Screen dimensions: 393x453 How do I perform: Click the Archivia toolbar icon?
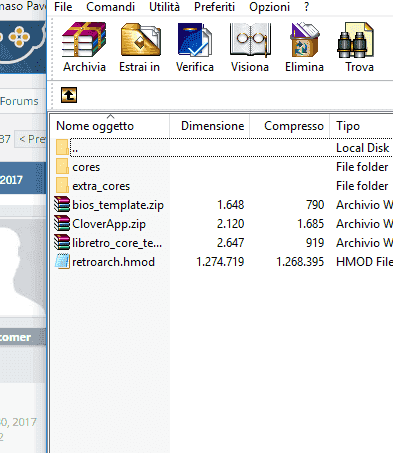pyautogui.click(x=84, y=40)
